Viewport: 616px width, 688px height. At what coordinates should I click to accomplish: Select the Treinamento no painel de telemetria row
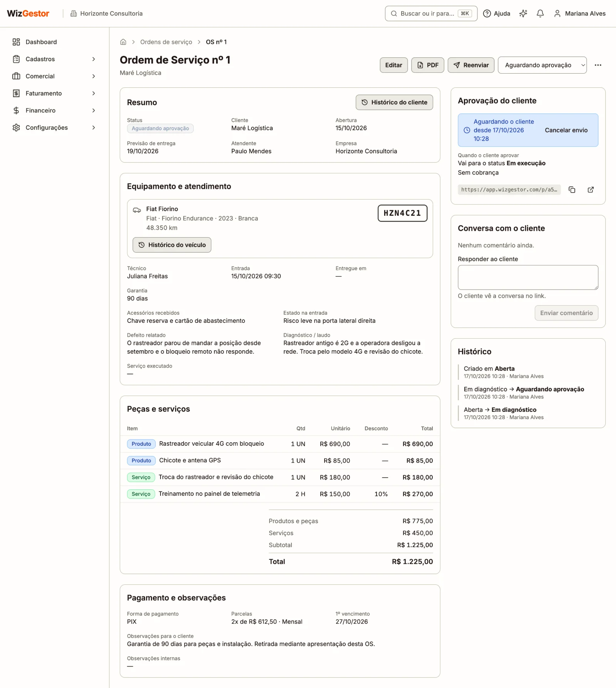[x=280, y=494]
